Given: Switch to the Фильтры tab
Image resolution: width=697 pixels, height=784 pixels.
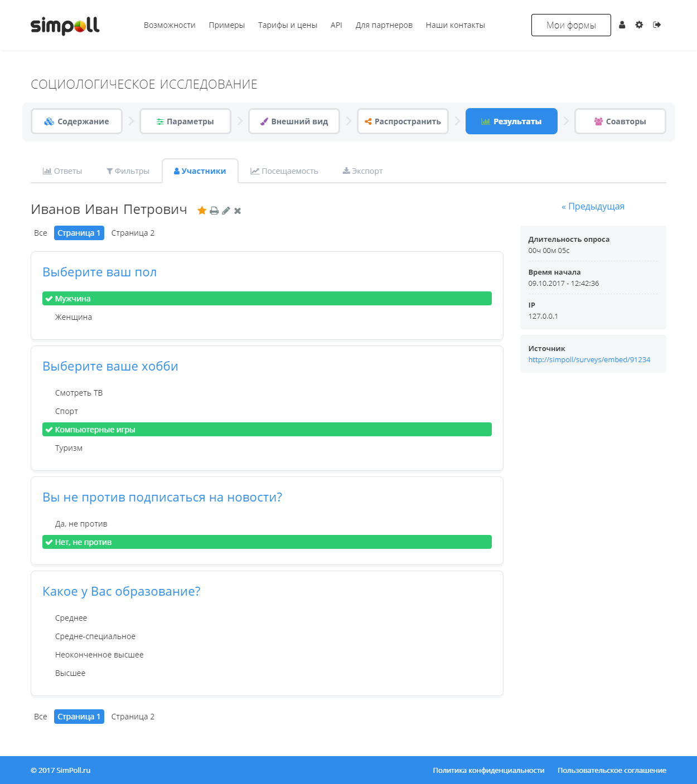Looking at the screenshot, I should [128, 171].
